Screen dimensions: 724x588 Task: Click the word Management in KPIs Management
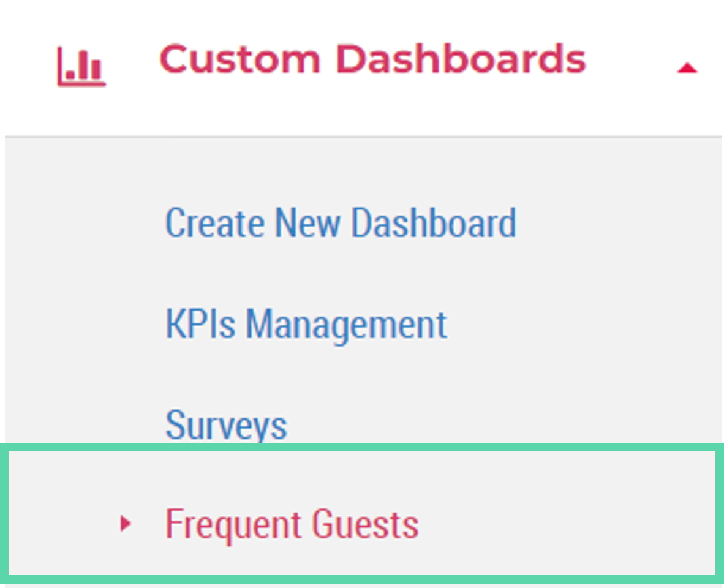pos(346,325)
